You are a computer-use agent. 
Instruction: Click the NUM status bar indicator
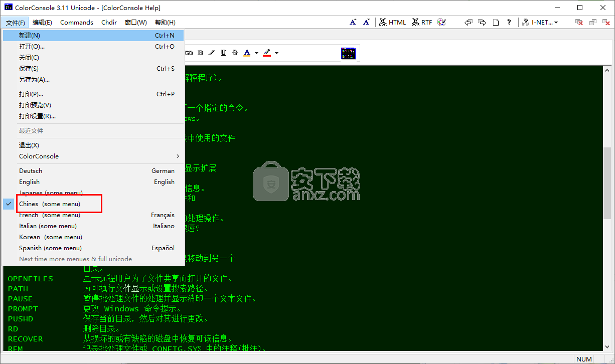coord(584,359)
